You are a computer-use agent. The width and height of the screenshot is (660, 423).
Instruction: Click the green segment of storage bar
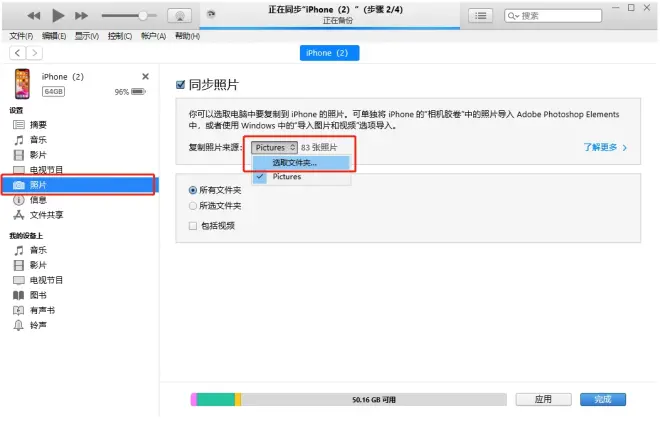[x=216, y=400]
